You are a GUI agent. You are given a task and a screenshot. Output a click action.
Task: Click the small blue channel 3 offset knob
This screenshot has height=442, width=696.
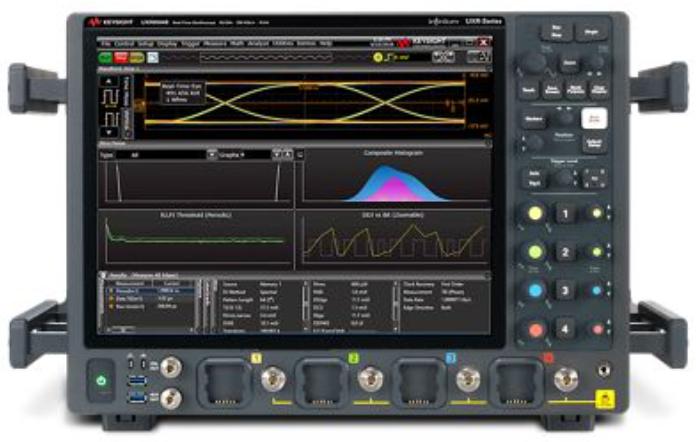coord(597,291)
